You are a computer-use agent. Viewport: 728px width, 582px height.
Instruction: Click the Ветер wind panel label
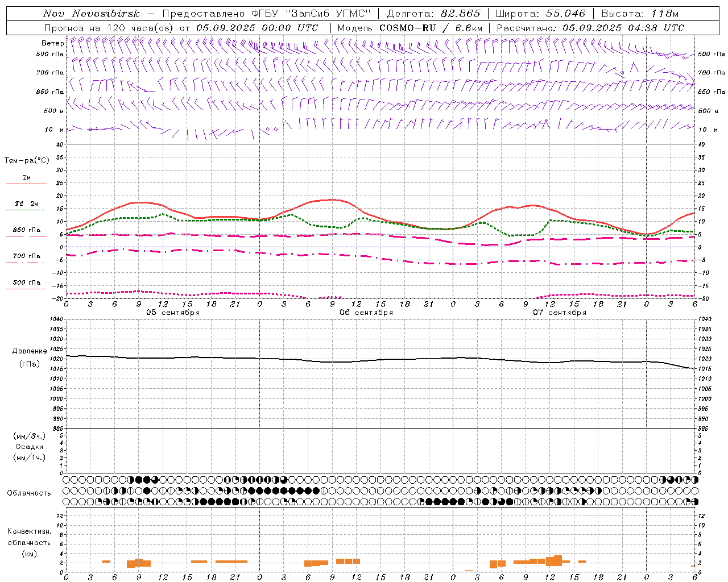point(52,43)
